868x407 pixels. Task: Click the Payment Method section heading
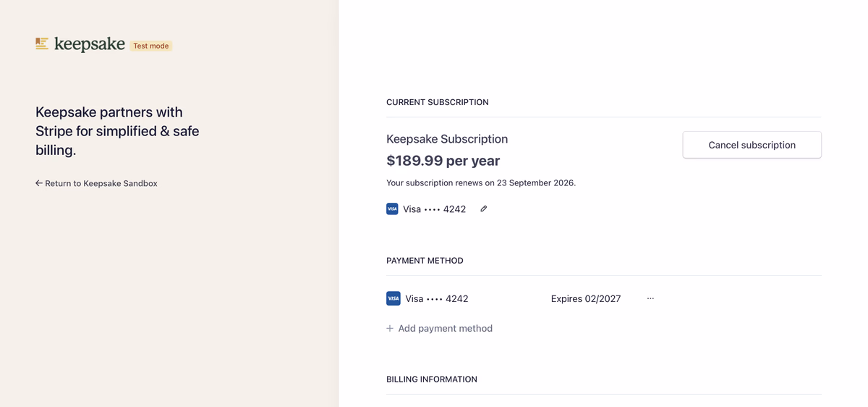(x=425, y=261)
